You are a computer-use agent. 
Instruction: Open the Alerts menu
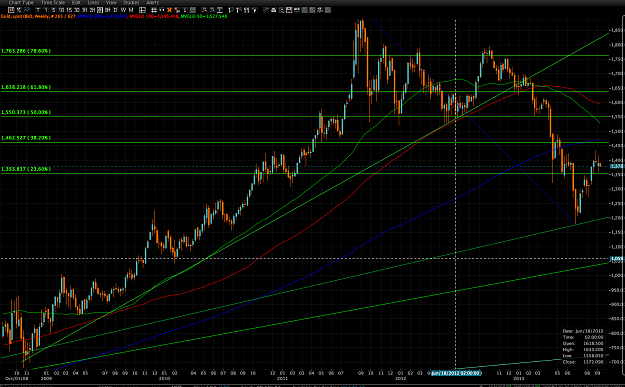[x=152, y=2]
